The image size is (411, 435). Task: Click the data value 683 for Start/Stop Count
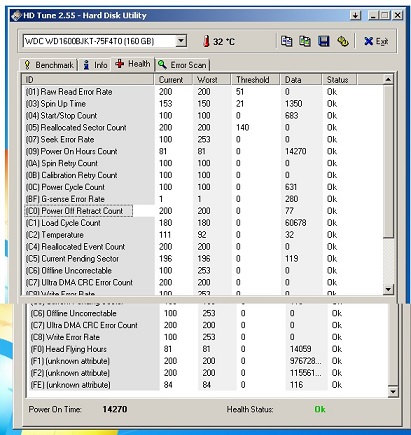coord(291,116)
